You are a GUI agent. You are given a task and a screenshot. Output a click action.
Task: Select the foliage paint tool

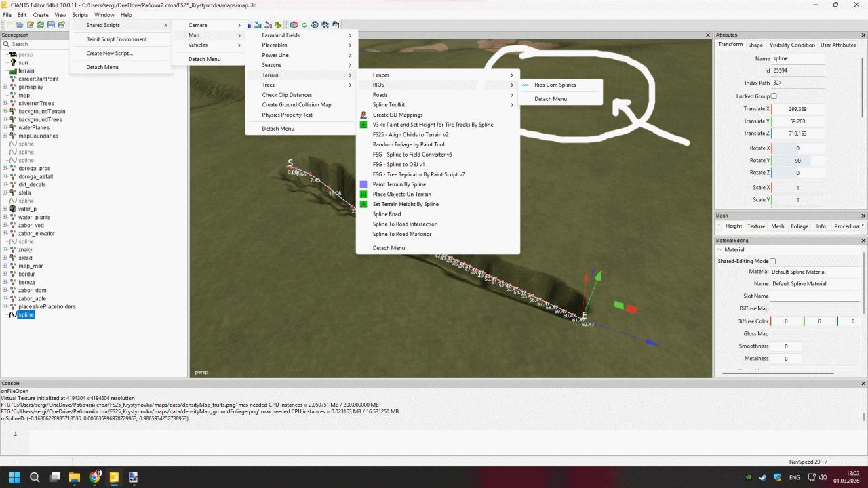click(x=278, y=24)
